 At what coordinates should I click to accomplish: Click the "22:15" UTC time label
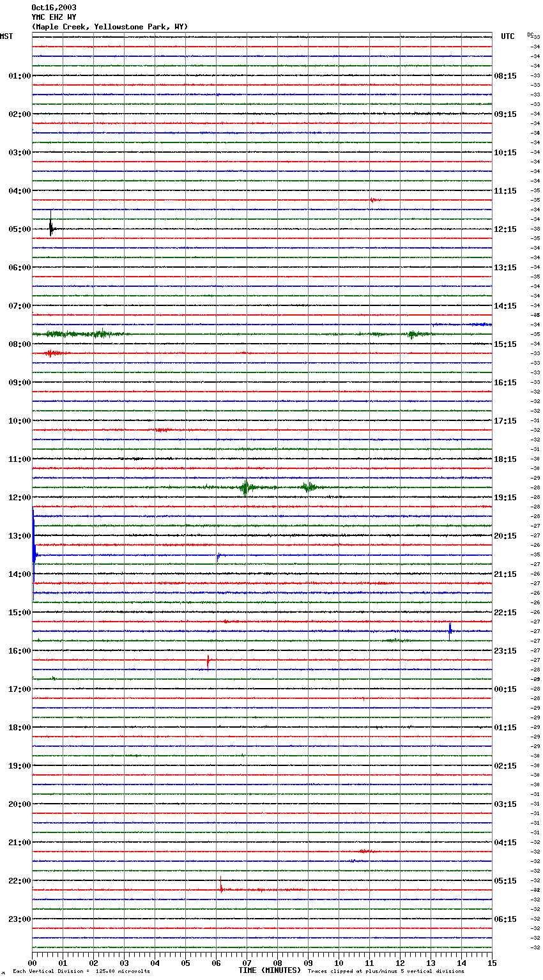pos(505,612)
